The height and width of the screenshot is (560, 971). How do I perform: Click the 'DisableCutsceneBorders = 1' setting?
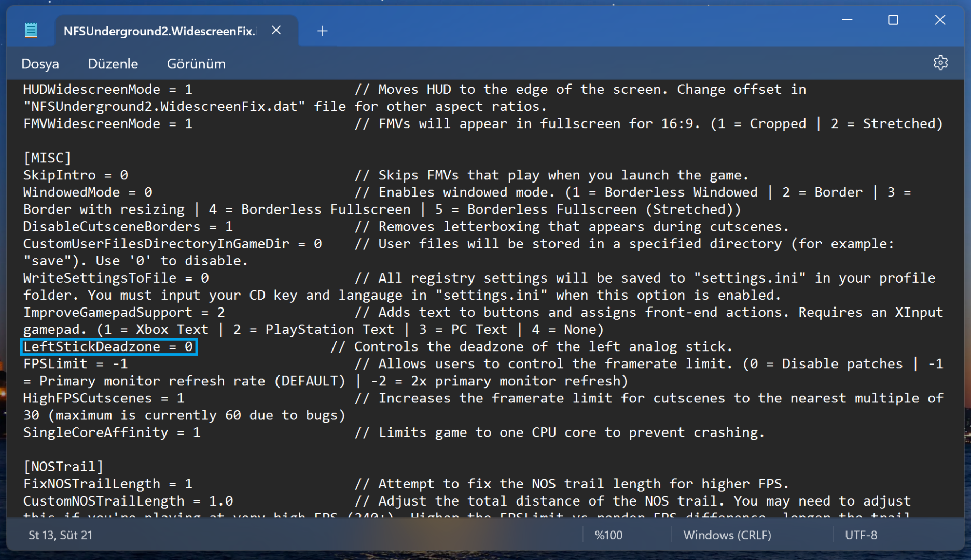coord(128,226)
